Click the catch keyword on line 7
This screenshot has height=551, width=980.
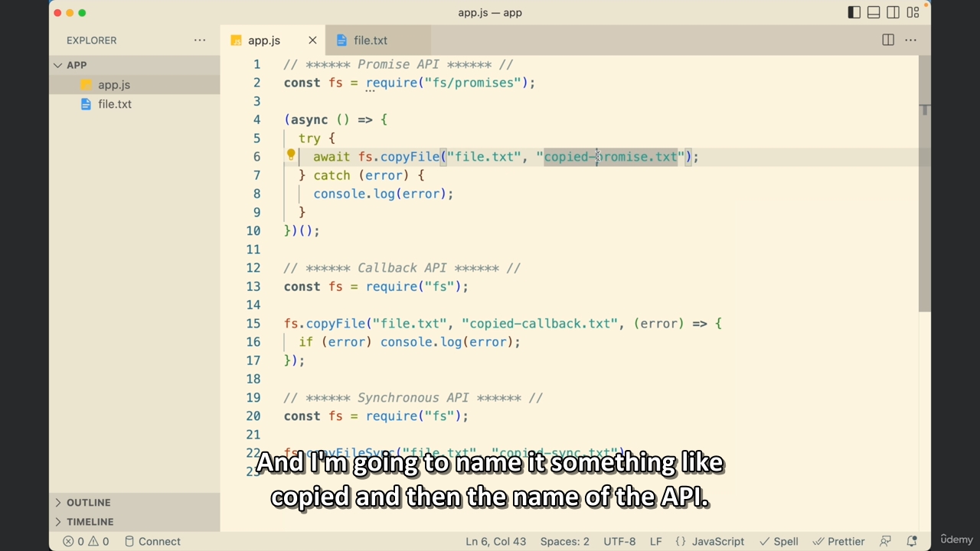coord(332,175)
